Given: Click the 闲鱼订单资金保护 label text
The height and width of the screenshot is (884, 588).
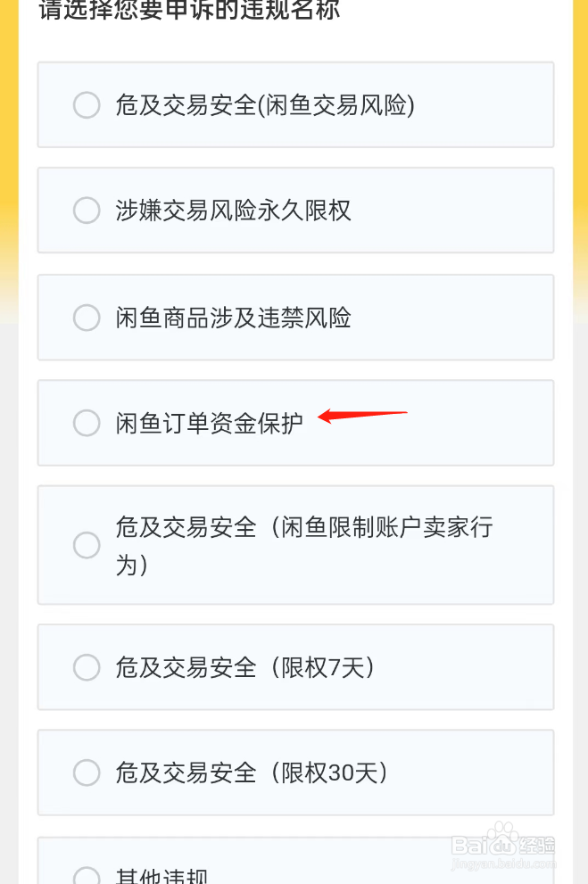Looking at the screenshot, I should pos(209,424).
